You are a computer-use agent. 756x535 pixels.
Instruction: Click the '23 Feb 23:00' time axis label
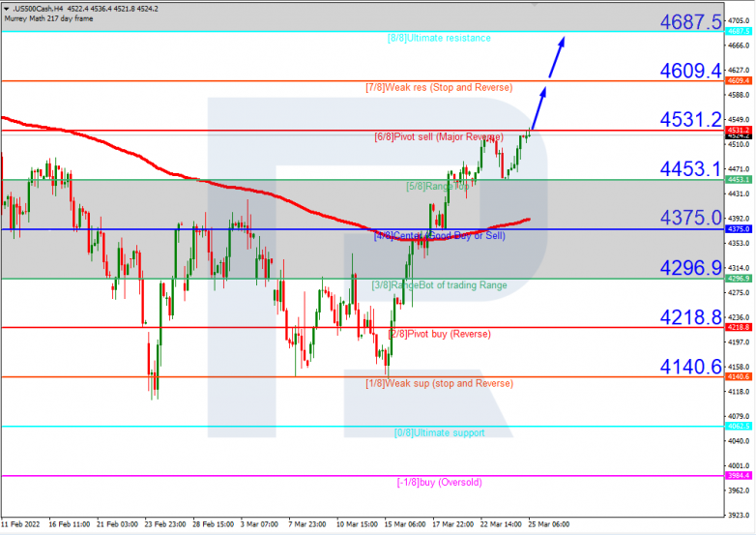(165, 524)
